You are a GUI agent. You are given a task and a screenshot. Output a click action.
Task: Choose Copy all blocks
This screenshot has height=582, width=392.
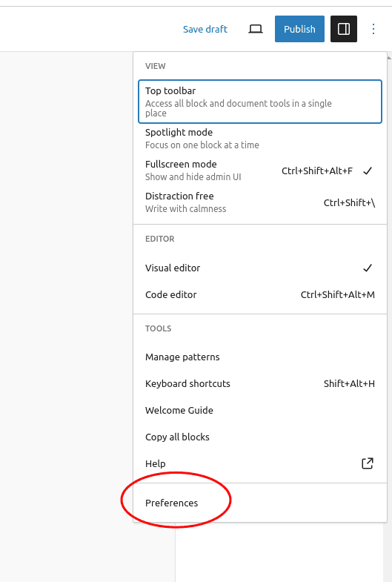(260, 437)
